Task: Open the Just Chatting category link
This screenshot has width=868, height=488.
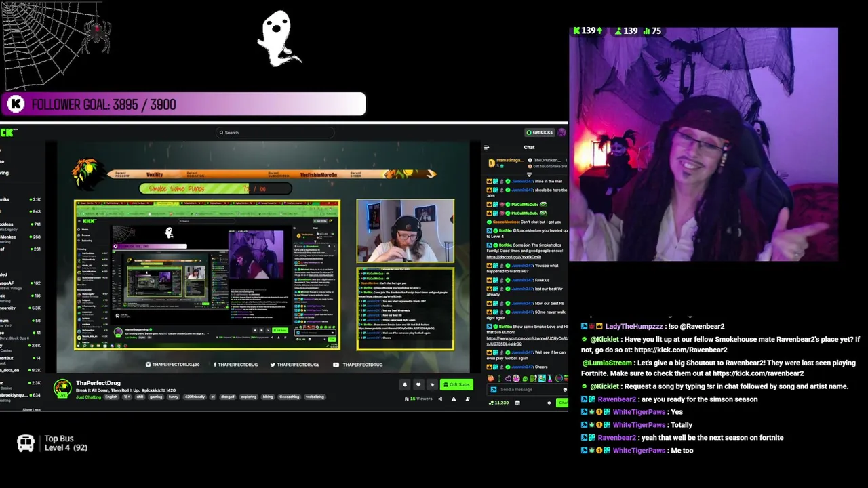Action: tap(89, 396)
